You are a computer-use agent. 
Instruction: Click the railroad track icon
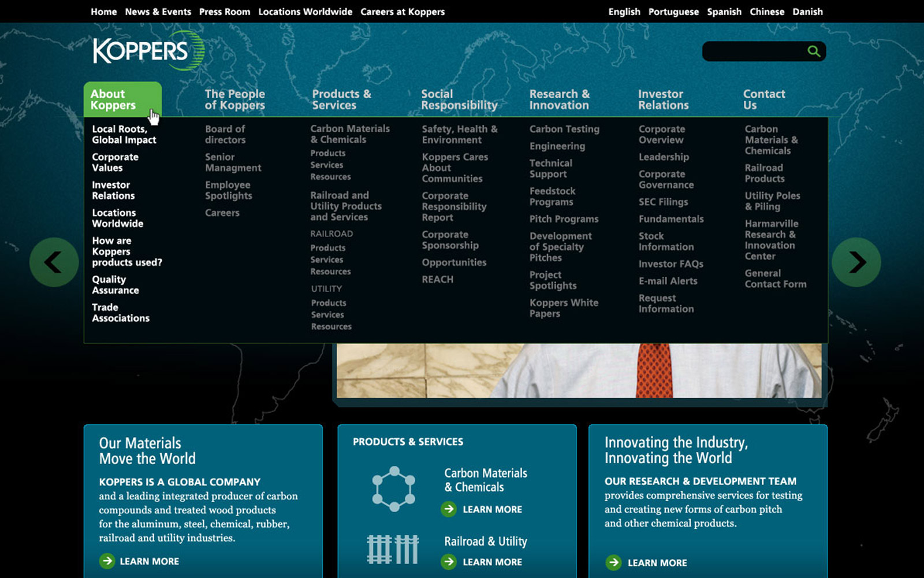393,549
